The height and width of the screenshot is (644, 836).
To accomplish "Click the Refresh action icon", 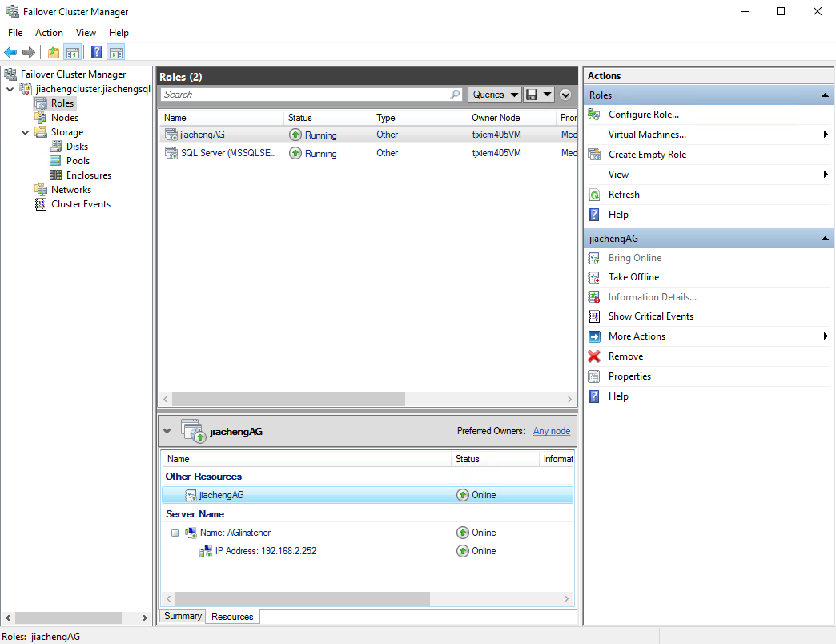I will [593, 195].
